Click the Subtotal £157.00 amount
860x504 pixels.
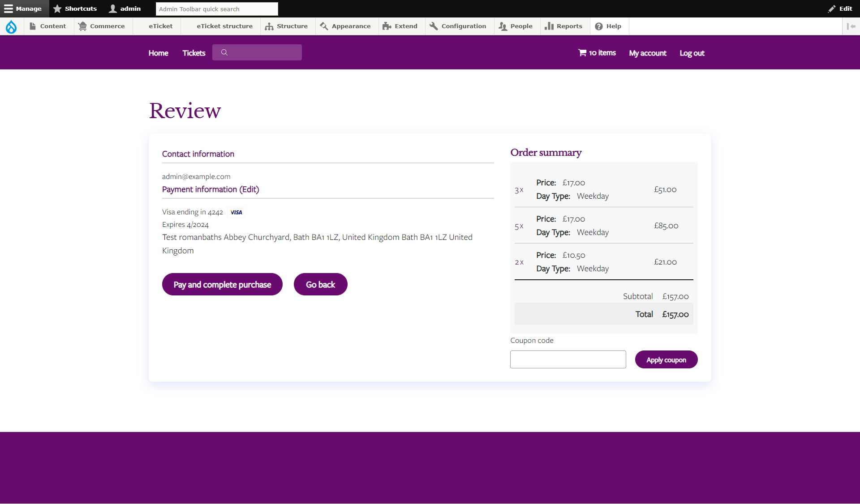click(675, 296)
